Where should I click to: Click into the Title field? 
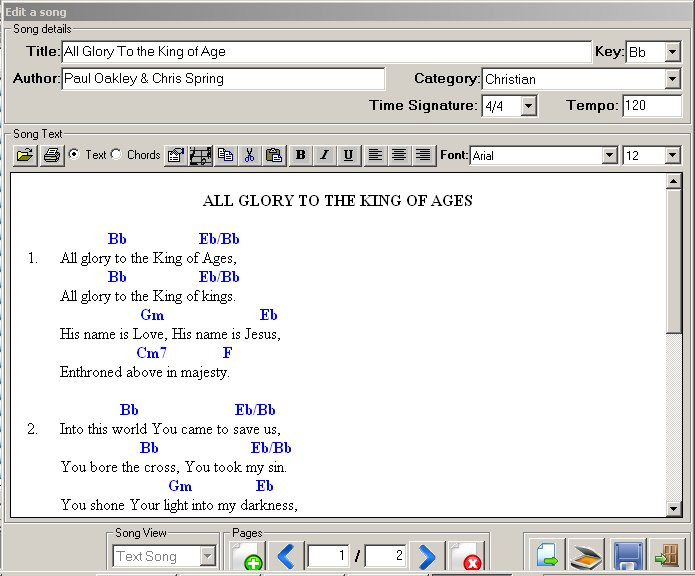point(327,52)
